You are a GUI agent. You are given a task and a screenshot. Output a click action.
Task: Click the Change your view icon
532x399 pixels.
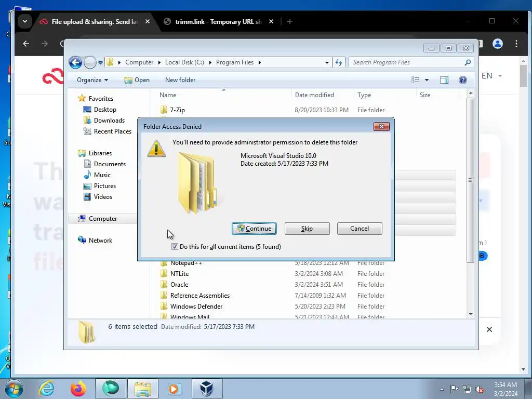pos(416,80)
